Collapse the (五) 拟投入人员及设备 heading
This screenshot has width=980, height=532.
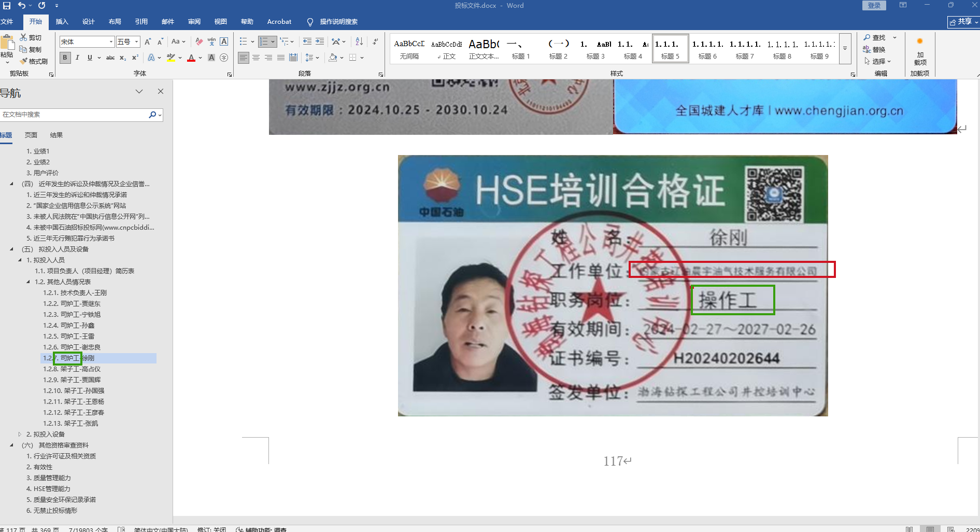(12, 249)
